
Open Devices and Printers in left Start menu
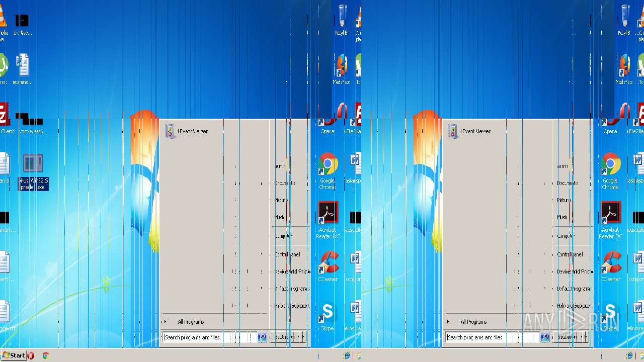[x=292, y=271]
